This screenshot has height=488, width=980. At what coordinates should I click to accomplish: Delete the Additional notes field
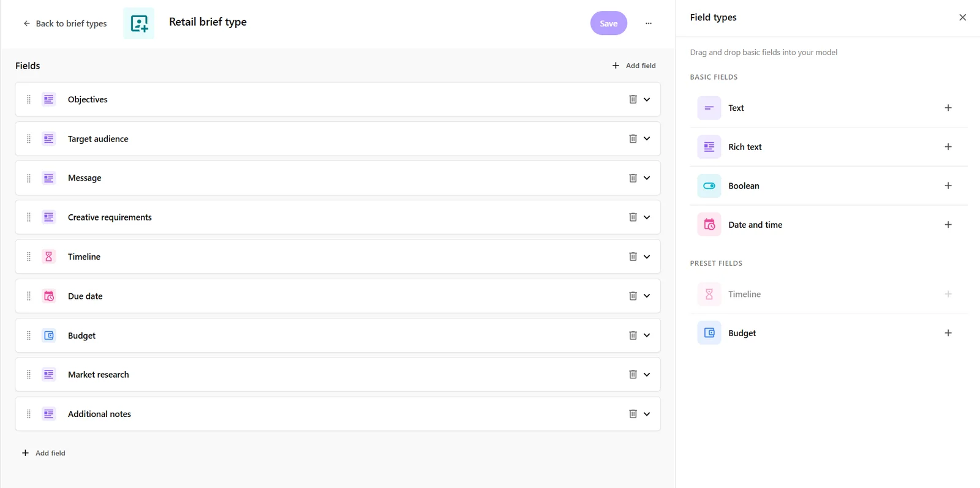click(x=633, y=414)
